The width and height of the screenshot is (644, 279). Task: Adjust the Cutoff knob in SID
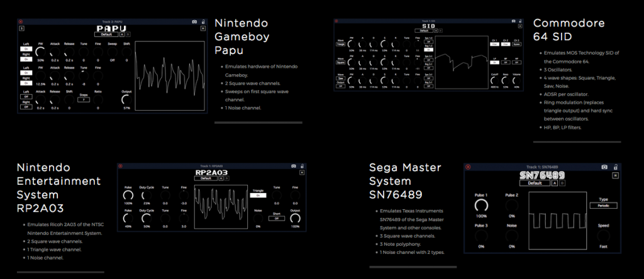494,80
